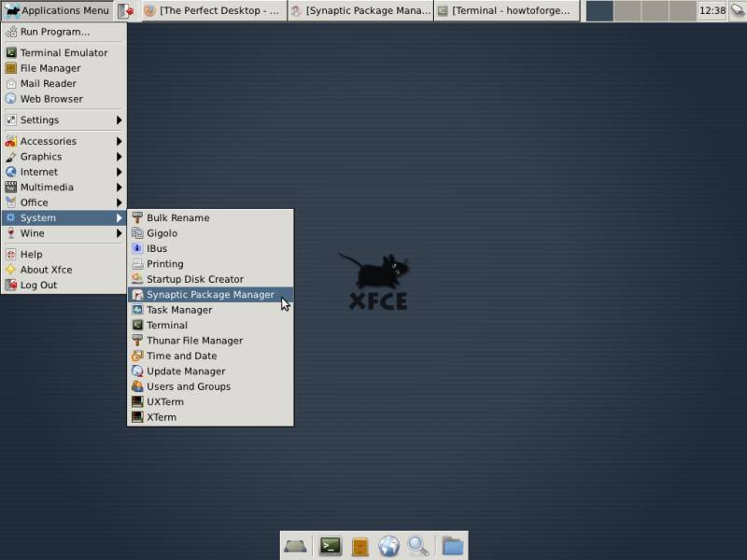
Task: Click the Terminal icon in System submenu
Action: coord(137,325)
